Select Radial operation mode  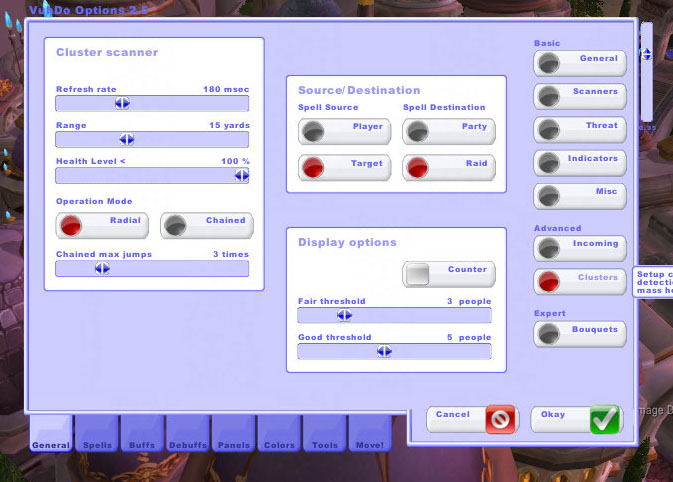point(102,226)
